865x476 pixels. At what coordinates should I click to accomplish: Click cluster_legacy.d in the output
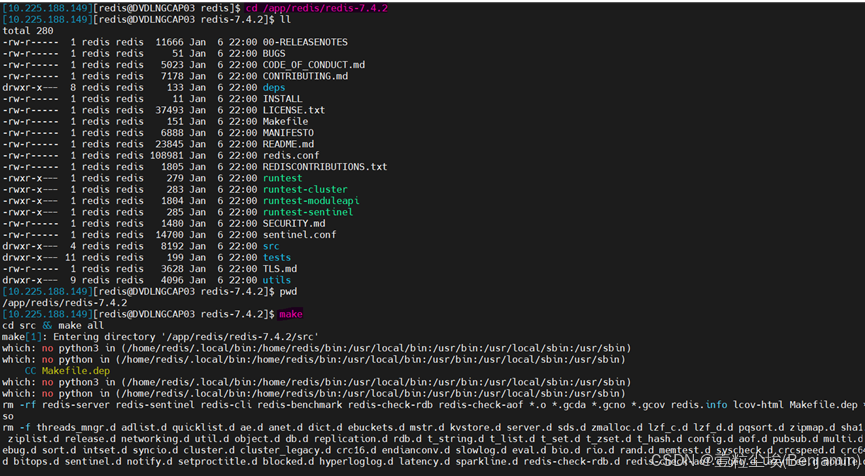282,450
